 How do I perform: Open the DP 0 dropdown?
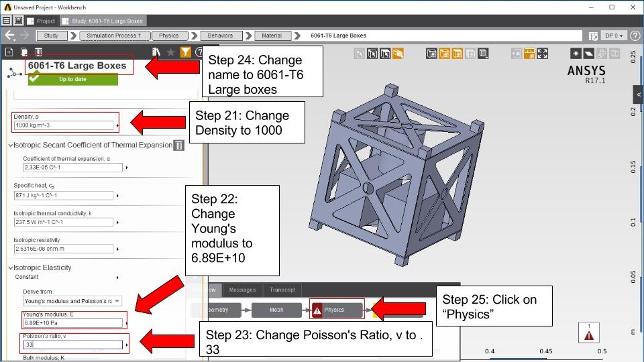coord(614,36)
